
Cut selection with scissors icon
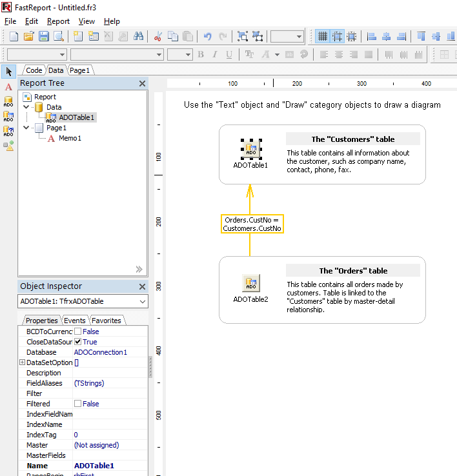tap(157, 36)
